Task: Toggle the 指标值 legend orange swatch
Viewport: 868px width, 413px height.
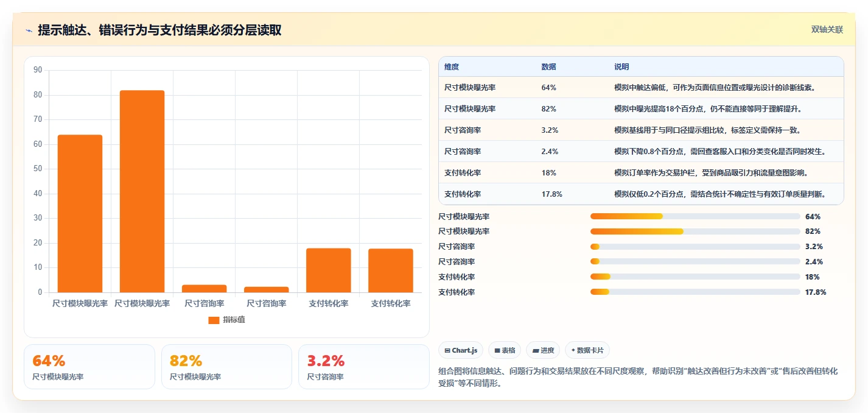Action: [214, 320]
